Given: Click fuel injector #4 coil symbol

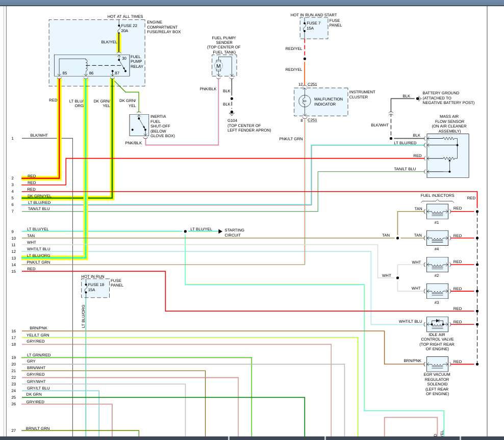Looking at the screenshot, I should tap(437, 238).
